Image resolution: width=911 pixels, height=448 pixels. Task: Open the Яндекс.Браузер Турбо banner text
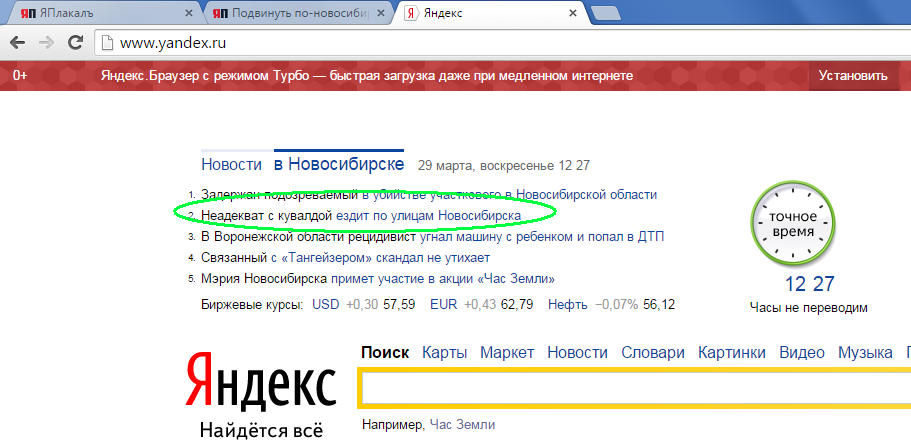pyautogui.click(x=367, y=76)
